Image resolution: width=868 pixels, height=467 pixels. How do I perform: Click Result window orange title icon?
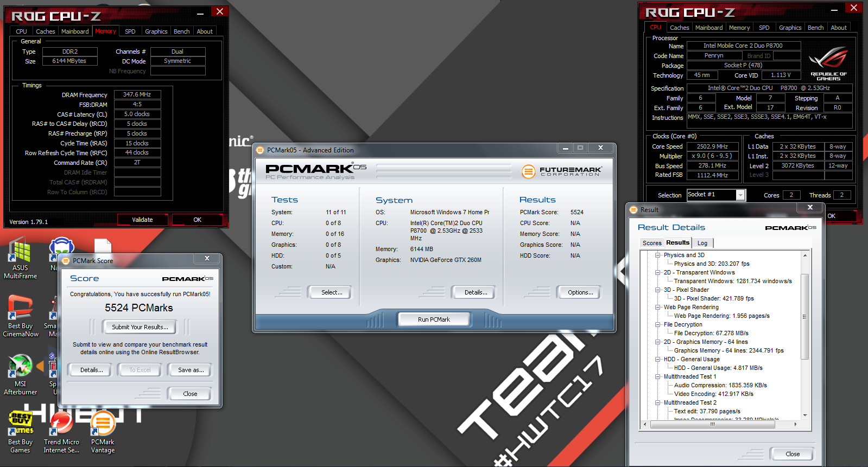pos(633,209)
